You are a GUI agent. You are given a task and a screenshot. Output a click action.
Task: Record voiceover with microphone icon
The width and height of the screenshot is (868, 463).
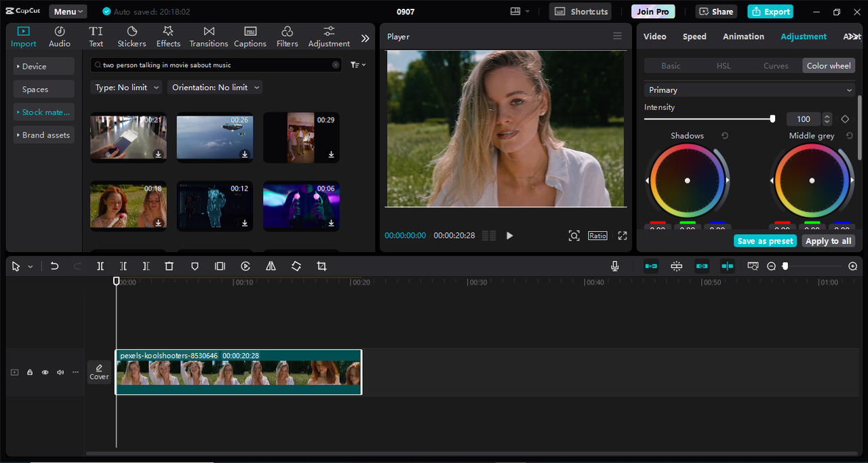pos(614,266)
